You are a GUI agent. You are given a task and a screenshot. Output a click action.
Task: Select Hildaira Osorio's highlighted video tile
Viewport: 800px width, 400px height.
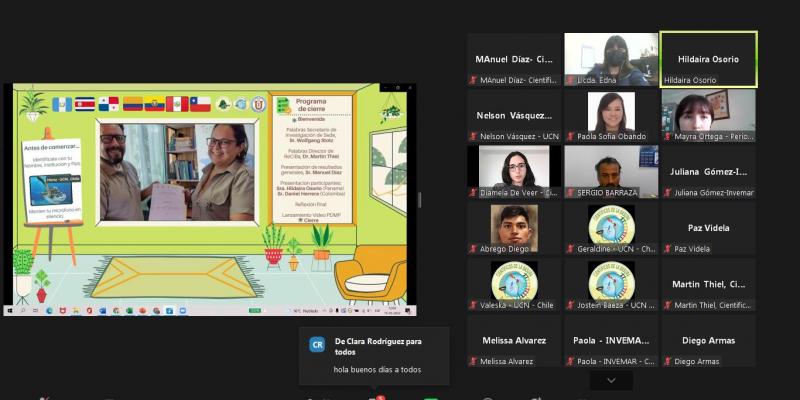pos(708,59)
